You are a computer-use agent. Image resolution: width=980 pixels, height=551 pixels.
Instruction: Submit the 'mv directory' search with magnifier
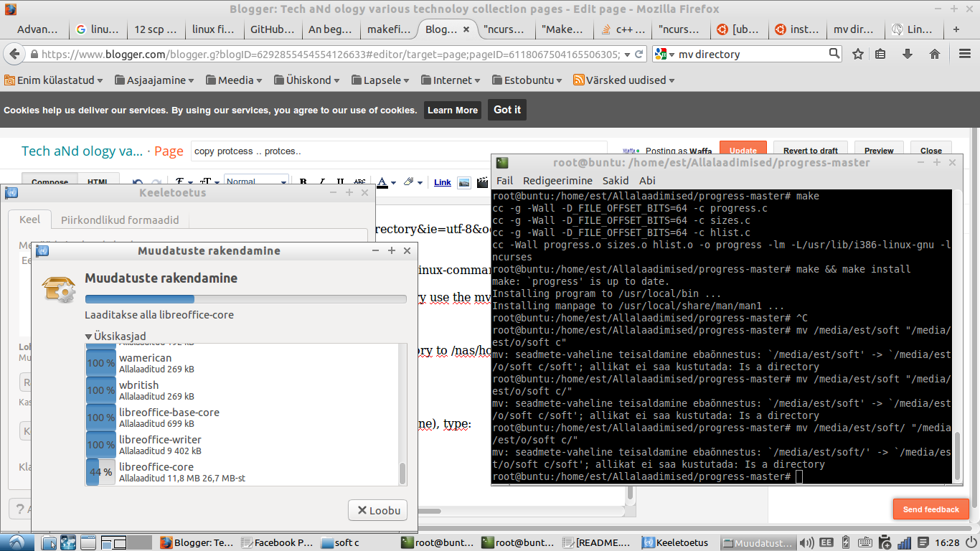[x=834, y=53]
